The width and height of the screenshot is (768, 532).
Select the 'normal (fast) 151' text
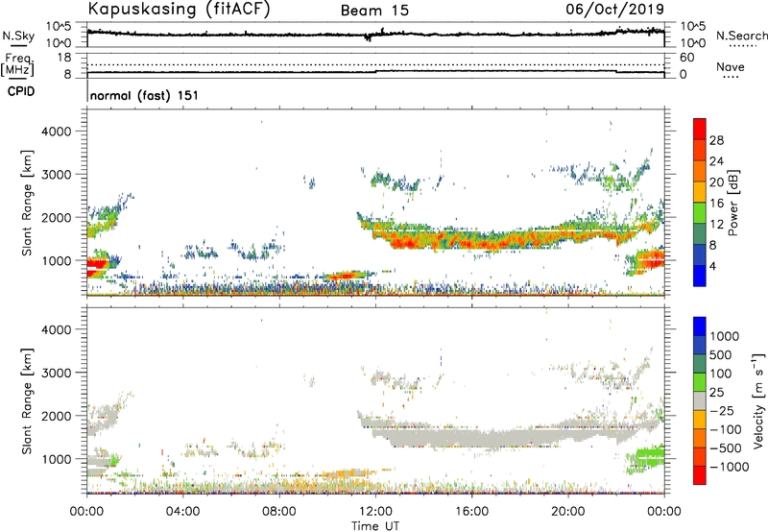(145, 95)
